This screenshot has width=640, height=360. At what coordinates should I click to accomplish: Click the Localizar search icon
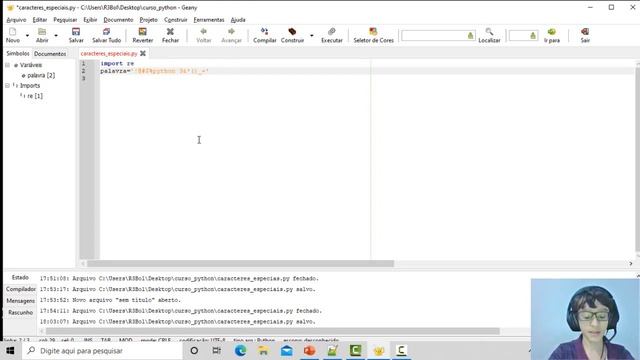click(x=489, y=36)
